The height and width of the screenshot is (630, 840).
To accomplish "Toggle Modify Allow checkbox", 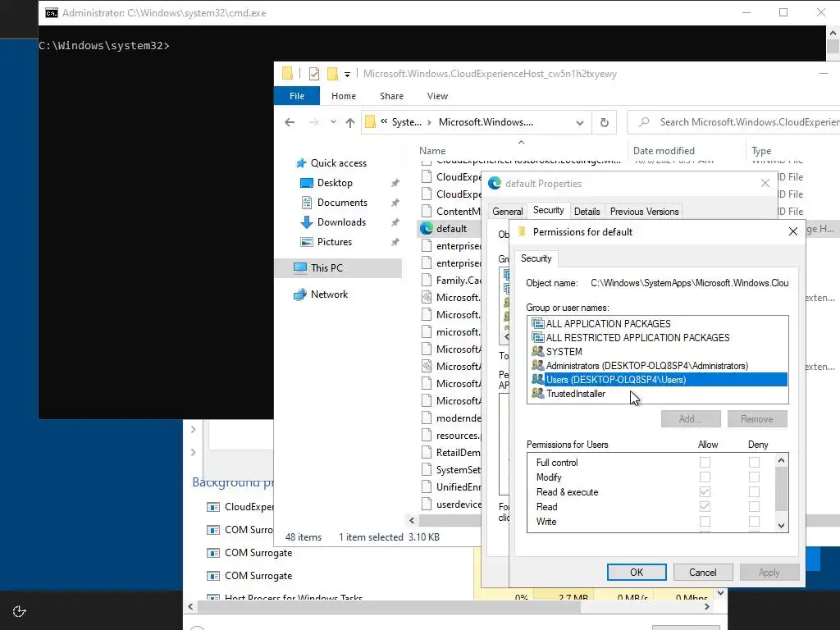I will (705, 477).
